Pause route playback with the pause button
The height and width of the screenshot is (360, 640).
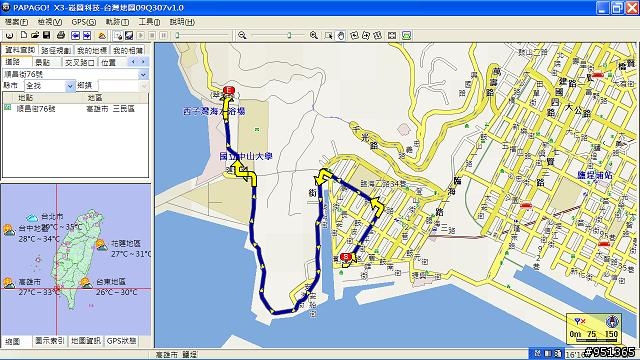[163, 36]
